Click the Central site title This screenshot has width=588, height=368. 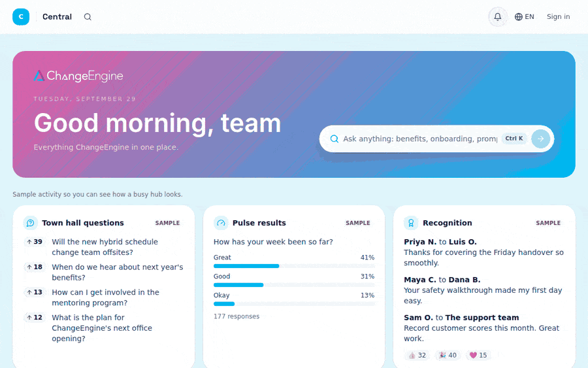(57, 17)
